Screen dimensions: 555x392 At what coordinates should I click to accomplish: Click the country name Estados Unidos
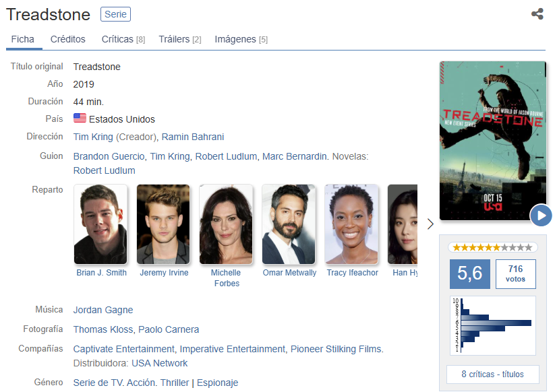coord(122,119)
